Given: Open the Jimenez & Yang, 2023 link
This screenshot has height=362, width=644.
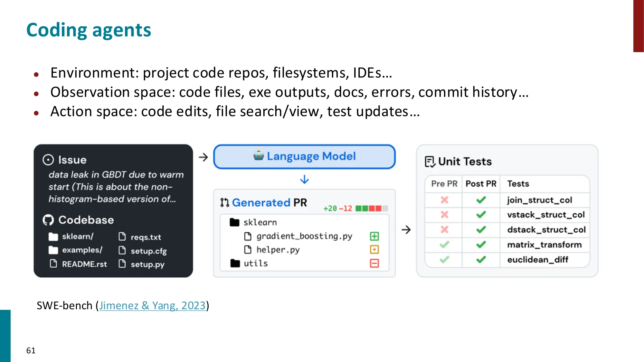Looking at the screenshot, I should (152, 305).
